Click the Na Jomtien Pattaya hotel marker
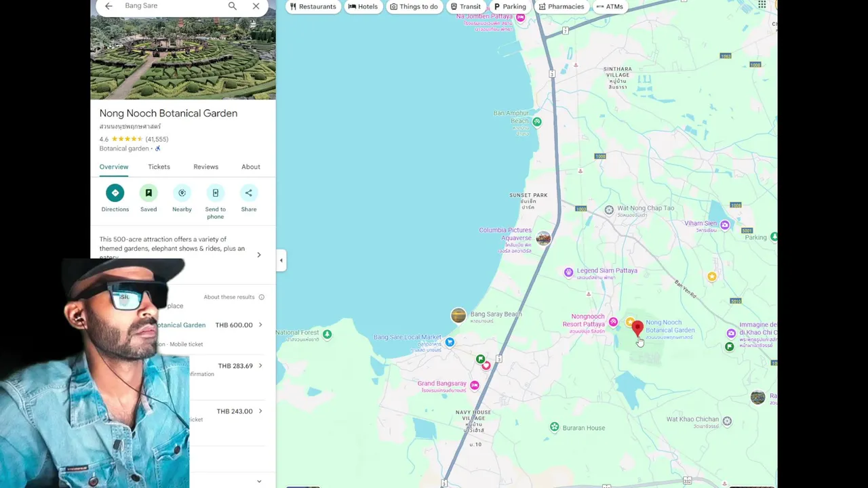 tap(521, 18)
